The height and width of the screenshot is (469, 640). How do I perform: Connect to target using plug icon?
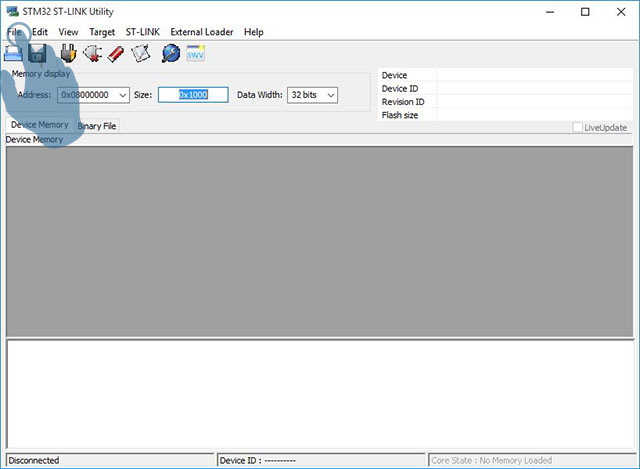pos(68,54)
